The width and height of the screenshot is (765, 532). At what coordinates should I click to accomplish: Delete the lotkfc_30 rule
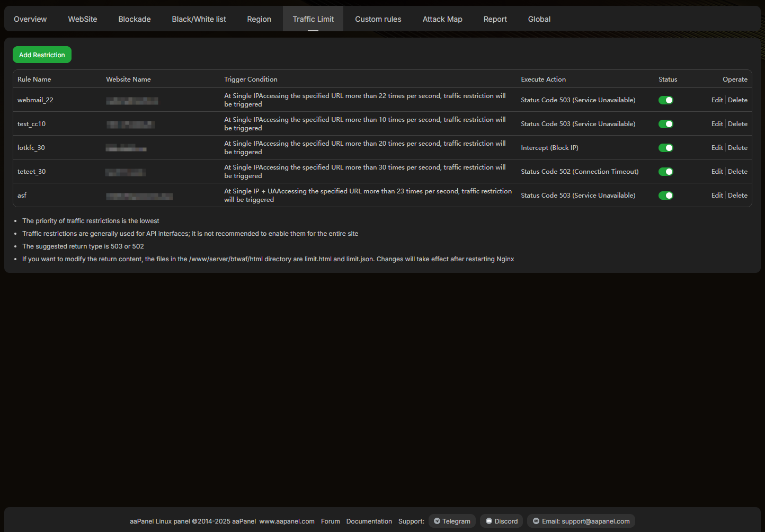737,148
